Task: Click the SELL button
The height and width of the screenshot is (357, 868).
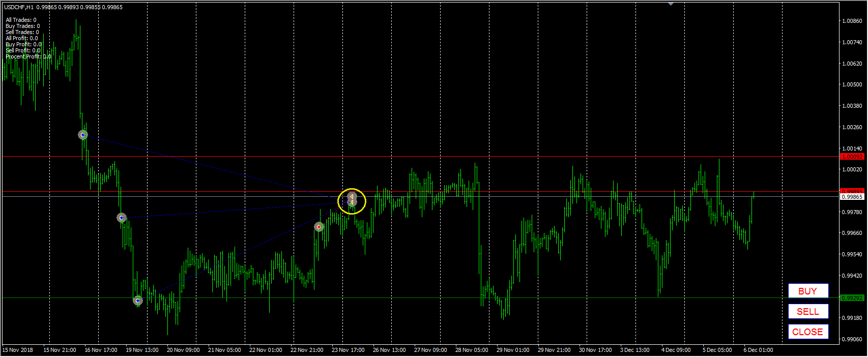Action: 808,311
